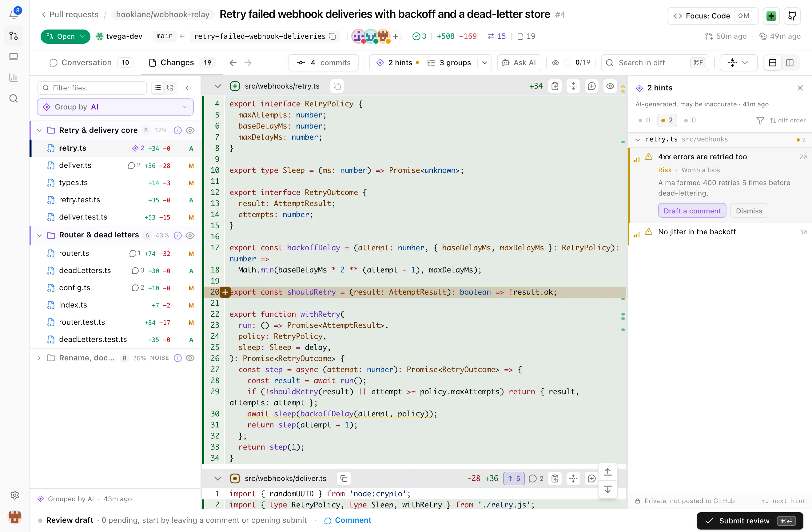Viewport: 812px width, 532px height.
Task: Collapse retry.ts section in hints panel
Action: [638, 140]
